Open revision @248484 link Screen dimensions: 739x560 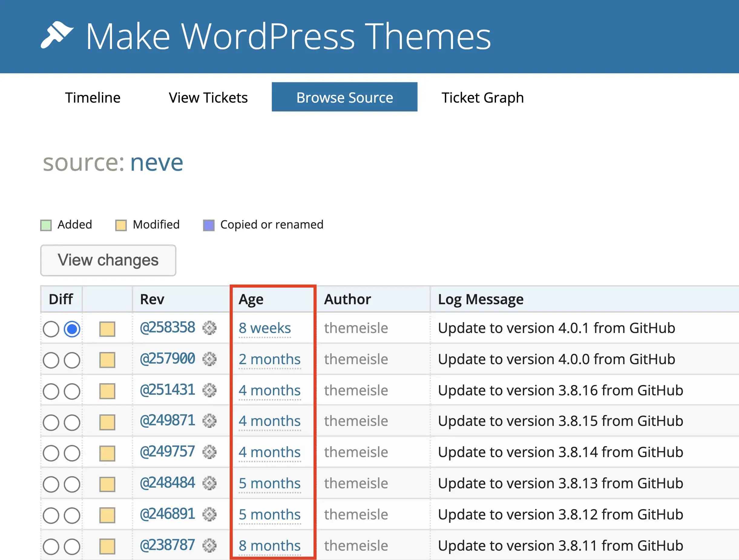coord(167,483)
